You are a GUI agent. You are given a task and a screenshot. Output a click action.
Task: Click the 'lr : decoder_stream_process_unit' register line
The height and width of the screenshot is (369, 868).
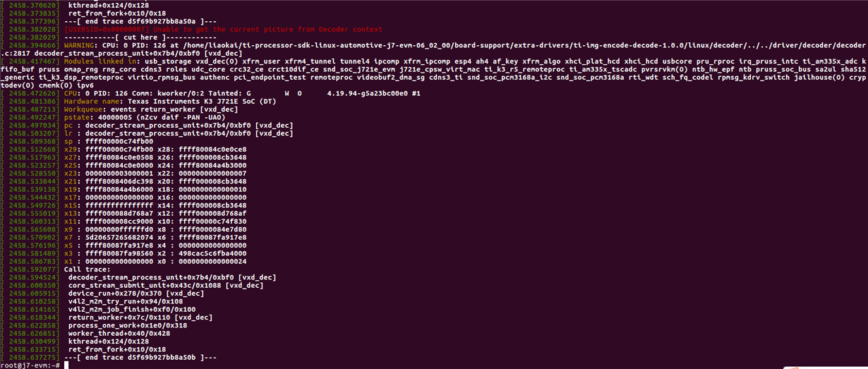coord(178,133)
